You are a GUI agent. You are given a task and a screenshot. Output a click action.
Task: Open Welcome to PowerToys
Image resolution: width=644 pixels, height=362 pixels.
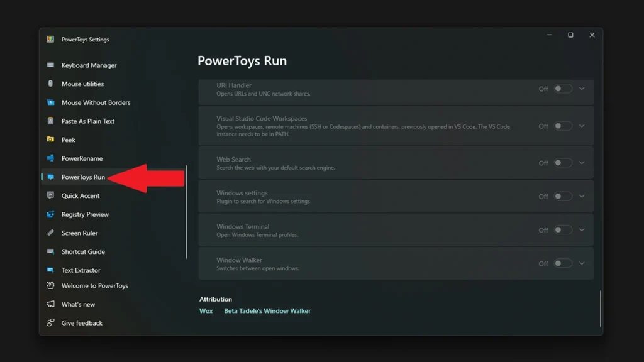tap(95, 286)
